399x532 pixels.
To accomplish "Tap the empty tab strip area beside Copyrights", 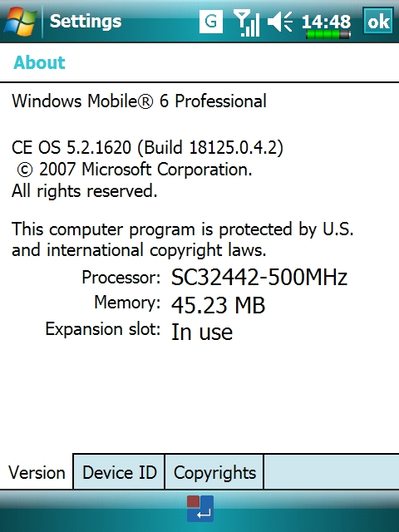I will click(x=332, y=472).
